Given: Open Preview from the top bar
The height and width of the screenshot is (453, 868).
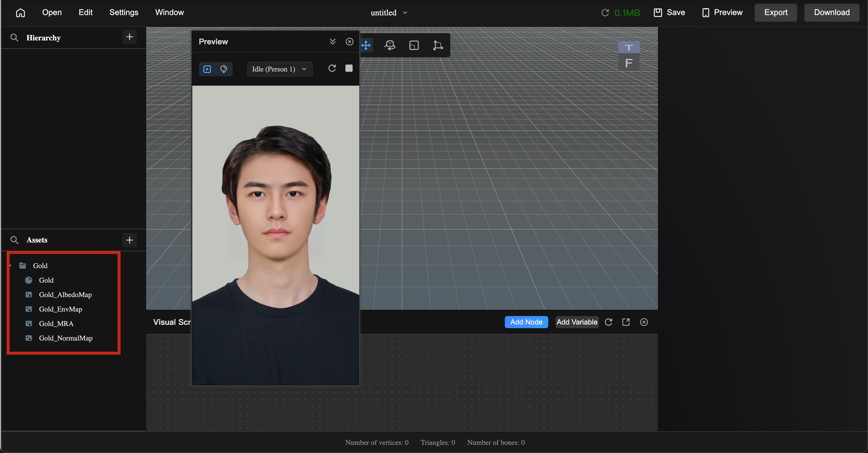Looking at the screenshot, I should click(722, 12).
